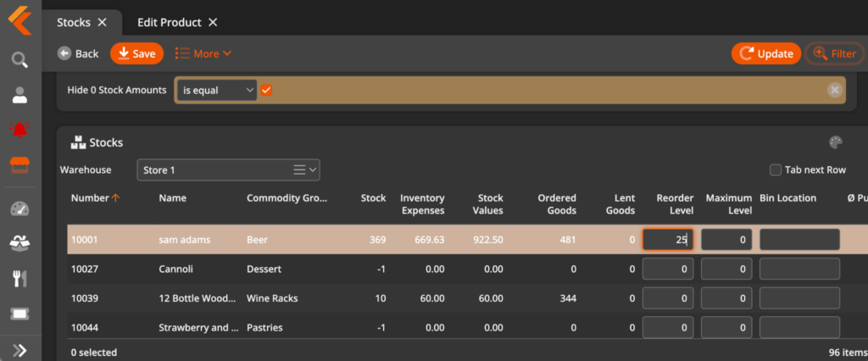This screenshot has height=361, width=868.
Task: Sort by the Stock column header
Action: coord(373,197)
